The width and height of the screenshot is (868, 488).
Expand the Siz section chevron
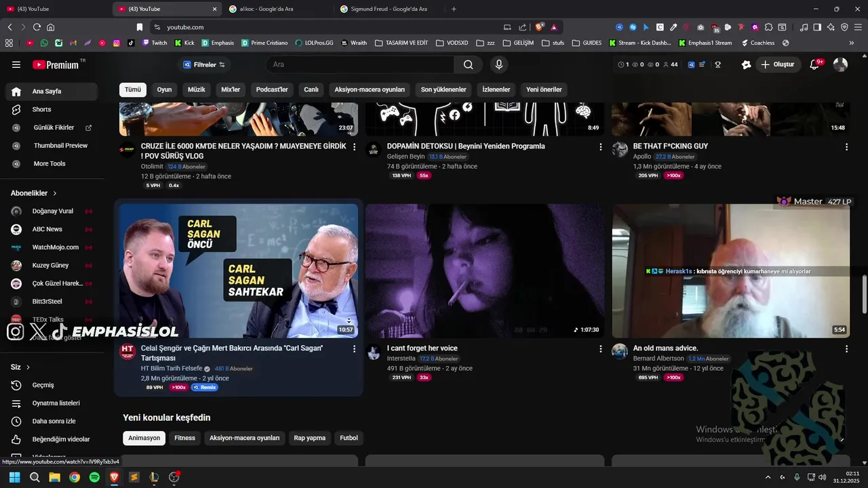pyautogui.click(x=28, y=367)
